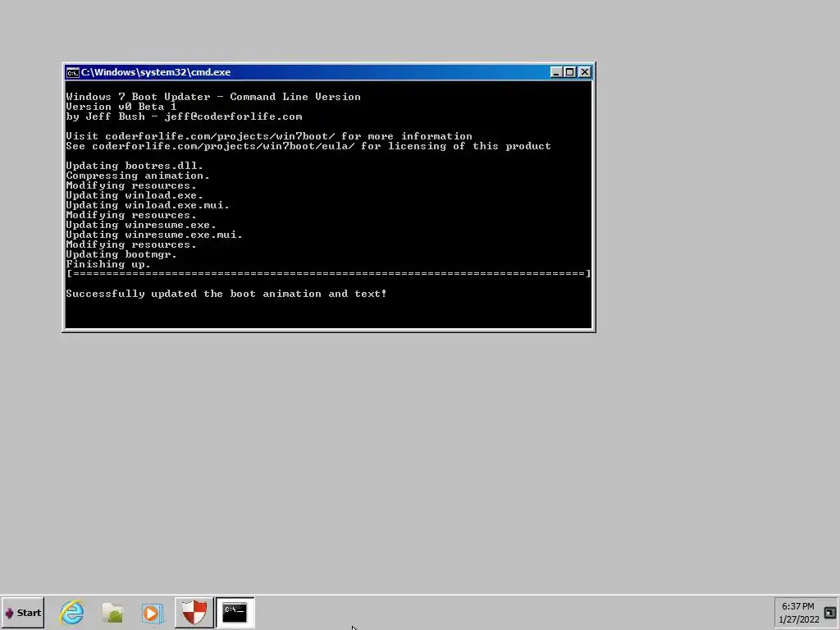Open the Windows Media Player taskbar icon

(153, 613)
